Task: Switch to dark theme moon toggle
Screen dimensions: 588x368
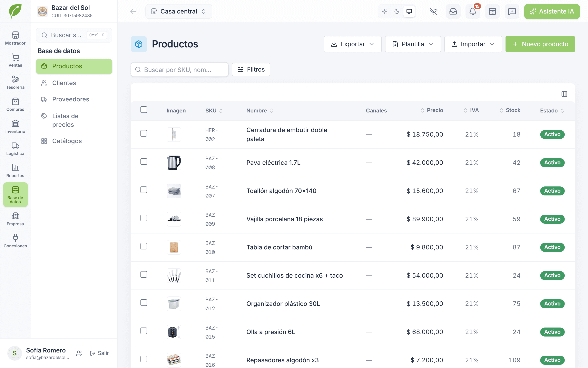Action: [x=397, y=11]
